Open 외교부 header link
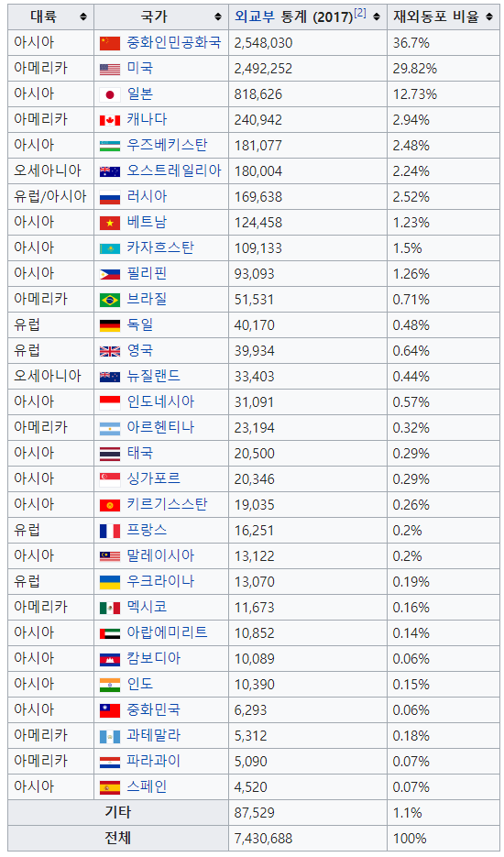 254,16
